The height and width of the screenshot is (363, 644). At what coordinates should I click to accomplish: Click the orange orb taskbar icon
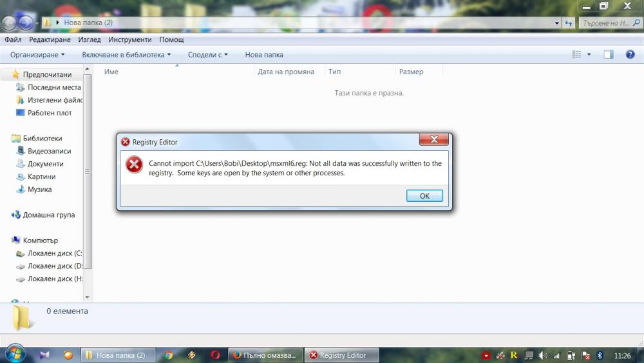(68, 355)
